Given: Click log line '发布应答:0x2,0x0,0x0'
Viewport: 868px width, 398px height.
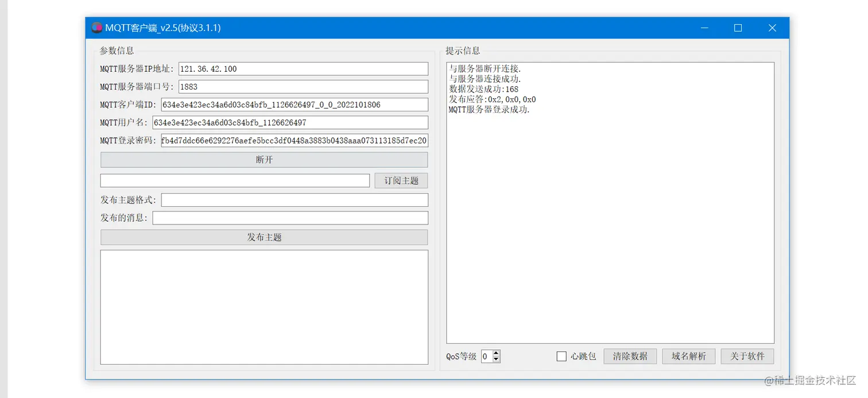Looking at the screenshot, I should pyautogui.click(x=493, y=99).
